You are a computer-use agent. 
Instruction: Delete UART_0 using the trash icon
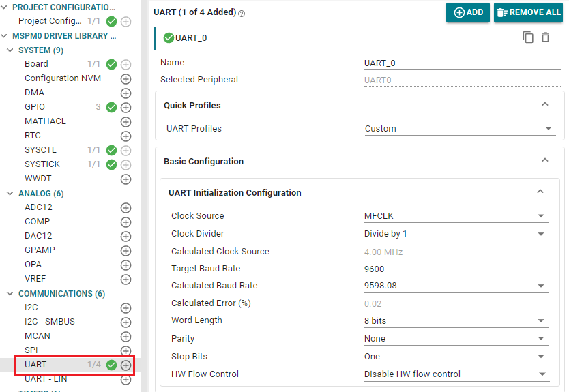point(545,37)
